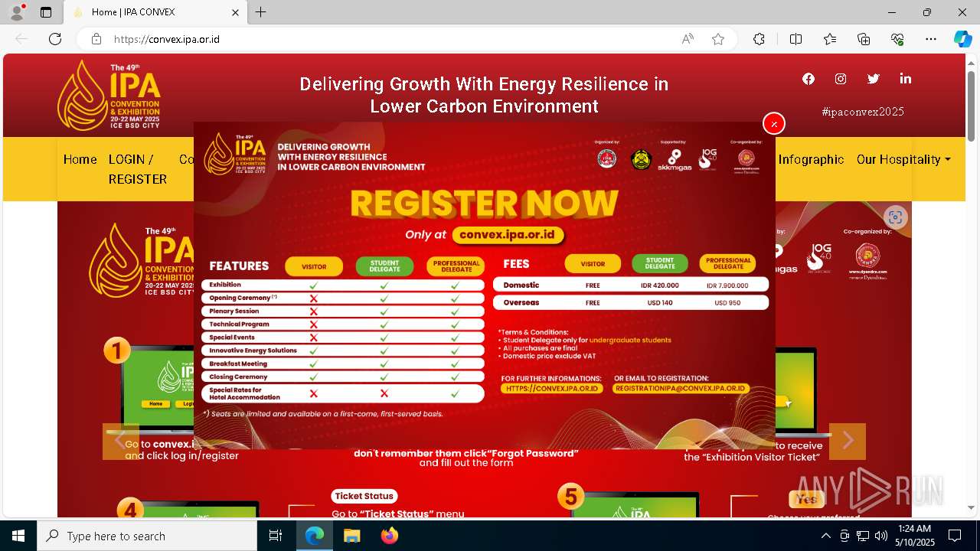This screenshot has height=551, width=980.
Task: Open Tab actions menu
Action: (x=46, y=12)
